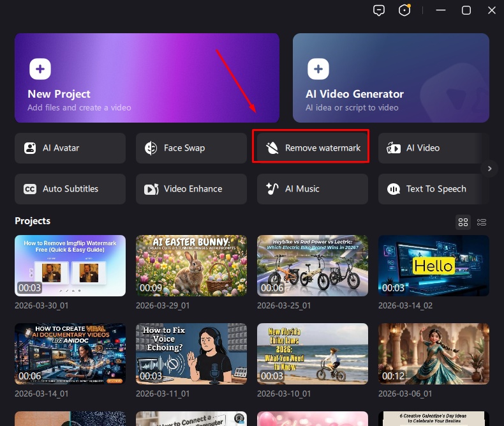This screenshot has height=426, width=504.
Task: Open the Fix Voice Echoing project
Action: (x=191, y=353)
